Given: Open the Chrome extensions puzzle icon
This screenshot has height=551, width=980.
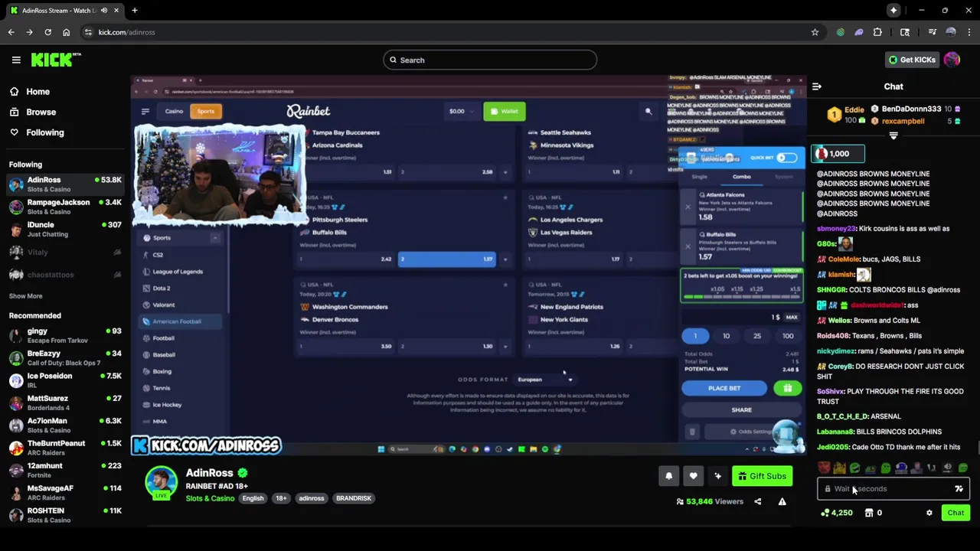Looking at the screenshot, I should pyautogui.click(x=877, y=32).
